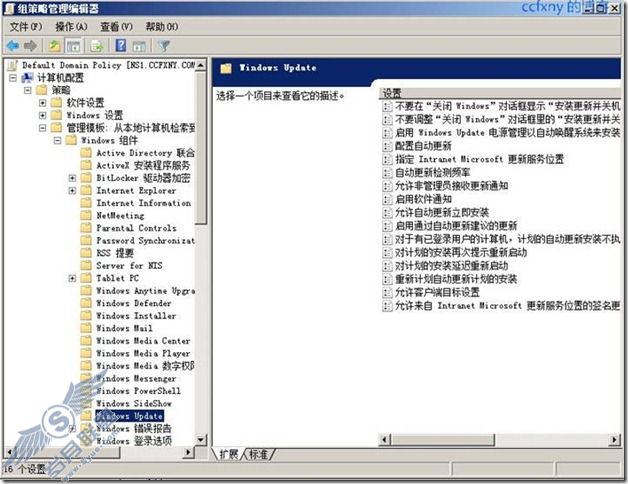
Task: Click the Forward arrow toolbar icon
Action: (x=30, y=46)
